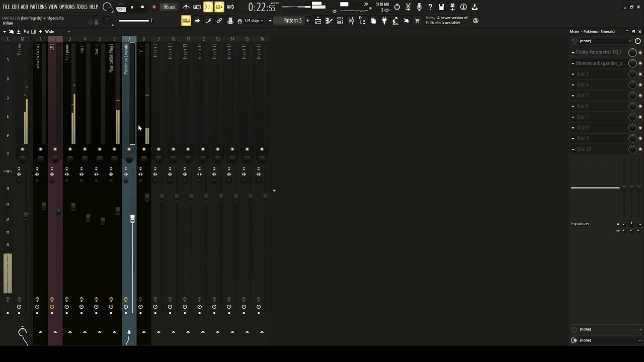
Task: Click the Insert 12 volume fader
Action: [x=206, y=198]
